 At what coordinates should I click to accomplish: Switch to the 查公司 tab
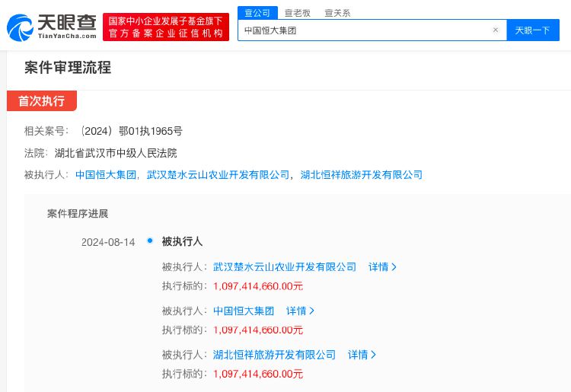pos(257,13)
